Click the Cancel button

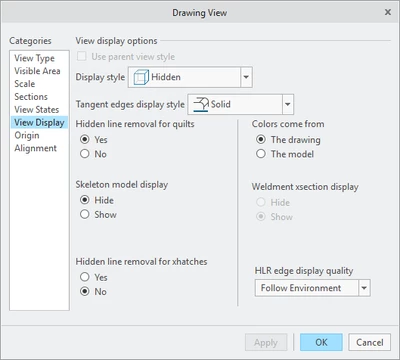[370, 342]
